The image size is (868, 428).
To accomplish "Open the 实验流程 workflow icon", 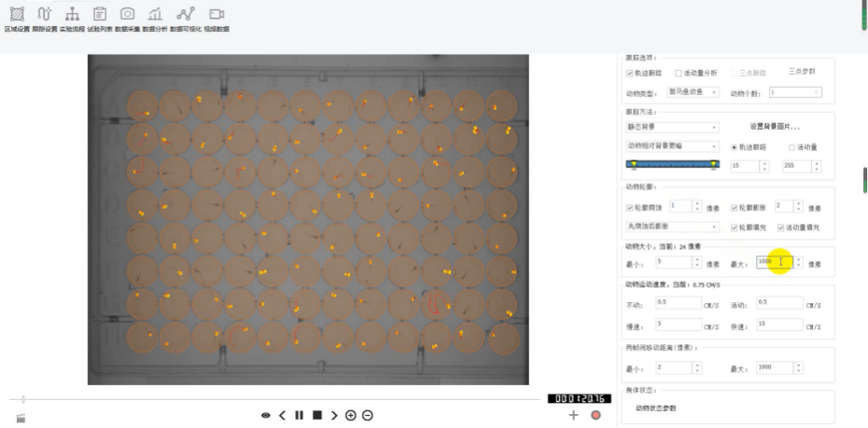I will [x=72, y=14].
